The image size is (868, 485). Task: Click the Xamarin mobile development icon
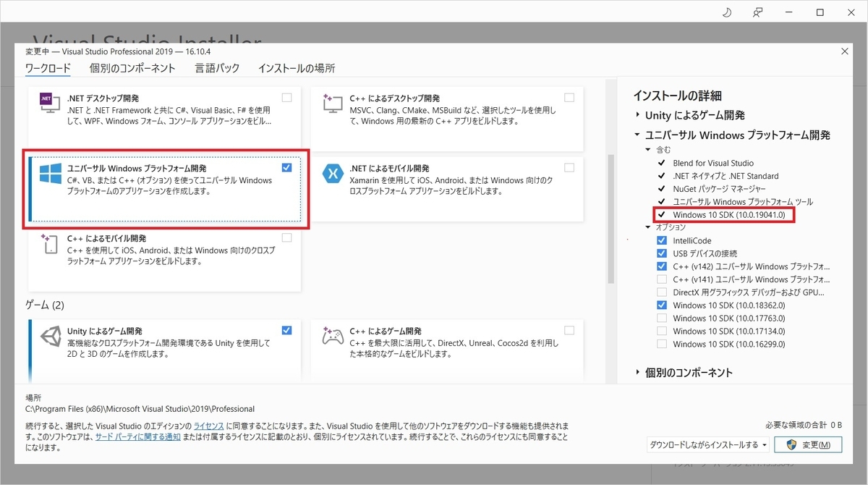pyautogui.click(x=333, y=174)
